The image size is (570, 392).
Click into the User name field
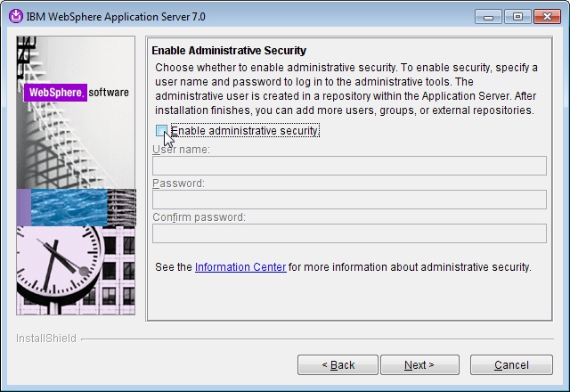pyautogui.click(x=349, y=166)
